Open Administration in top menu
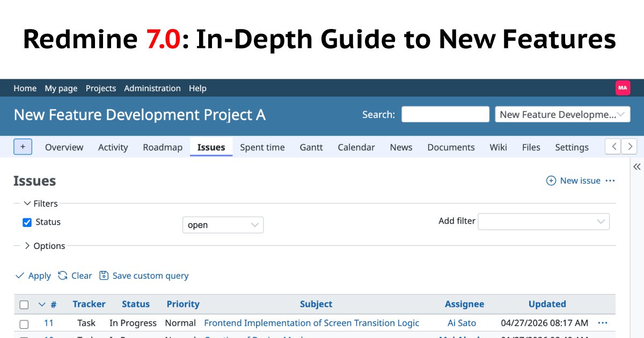This screenshot has height=338, width=644. [152, 89]
